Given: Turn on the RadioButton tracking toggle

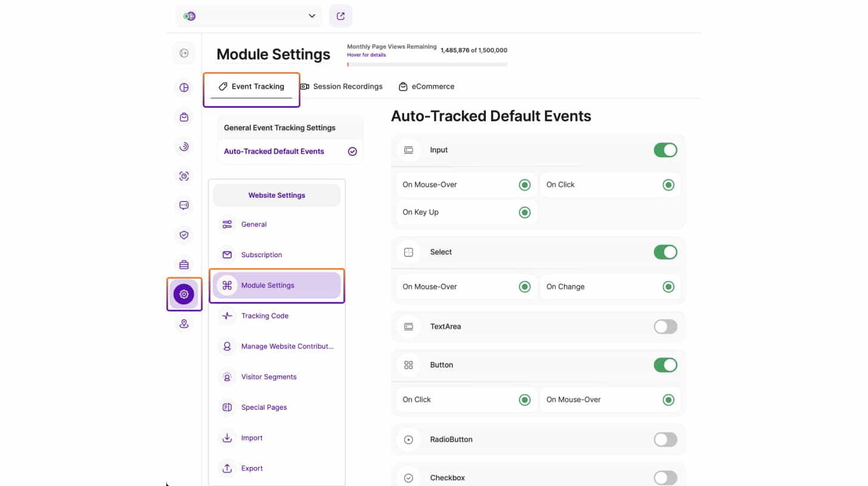Looking at the screenshot, I should [x=665, y=440].
